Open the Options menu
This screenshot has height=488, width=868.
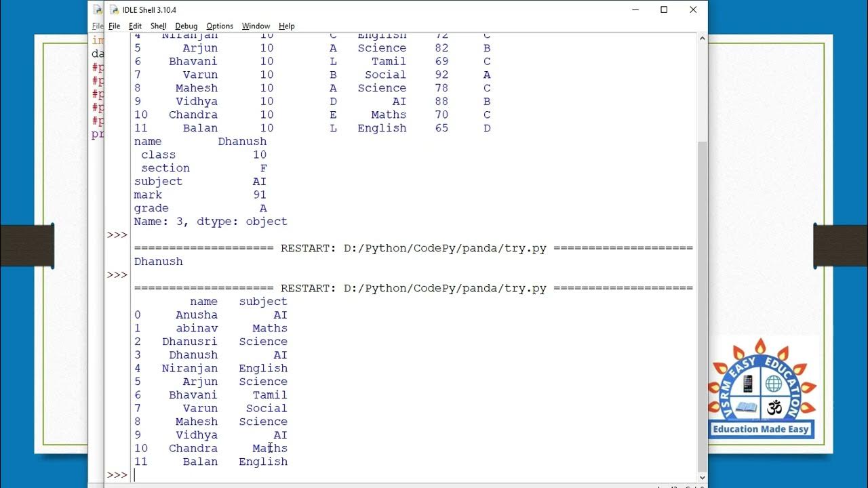pyautogui.click(x=220, y=26)
